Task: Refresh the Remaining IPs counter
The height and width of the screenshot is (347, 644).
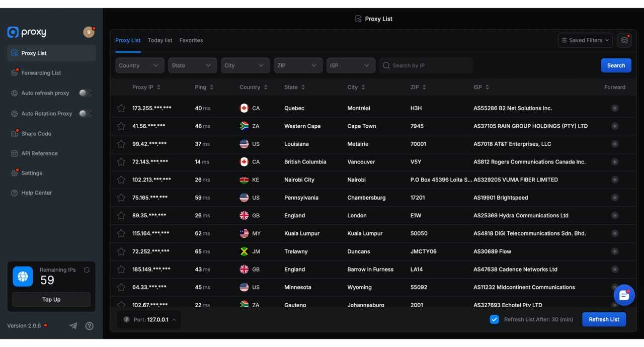Action: click(x=87, y=270)
